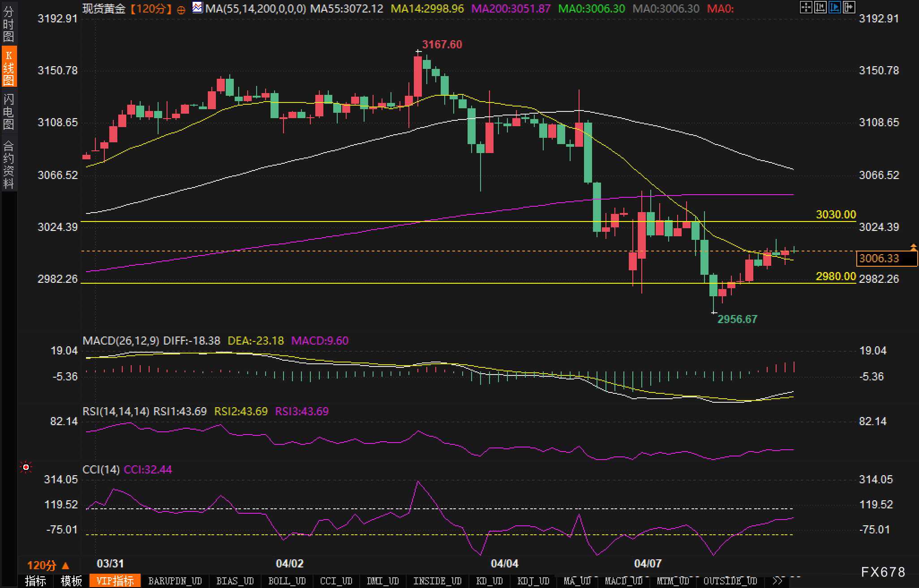Open the 模板 templates tab
The image size is (919, 588).
(x=72, y=581)
